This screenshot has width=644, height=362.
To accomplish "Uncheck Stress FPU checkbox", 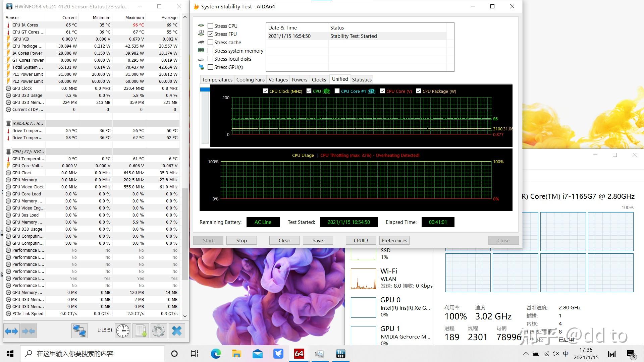I will [210, 34].
